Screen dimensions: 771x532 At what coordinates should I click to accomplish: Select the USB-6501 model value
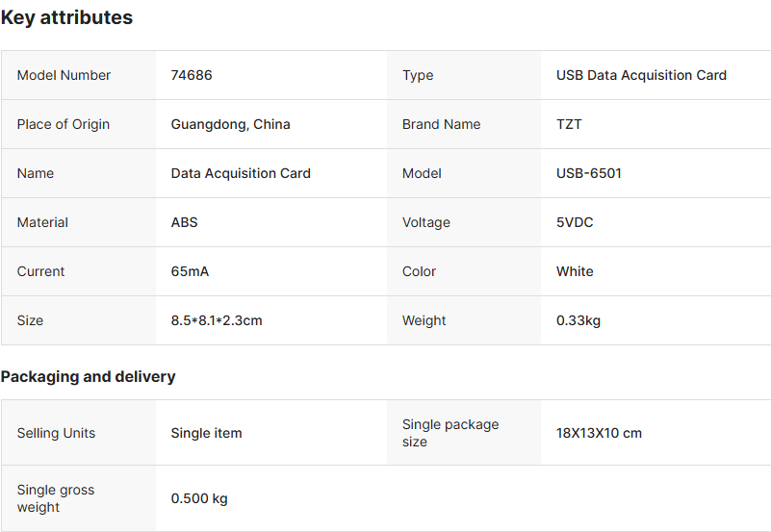click(589, 173)
